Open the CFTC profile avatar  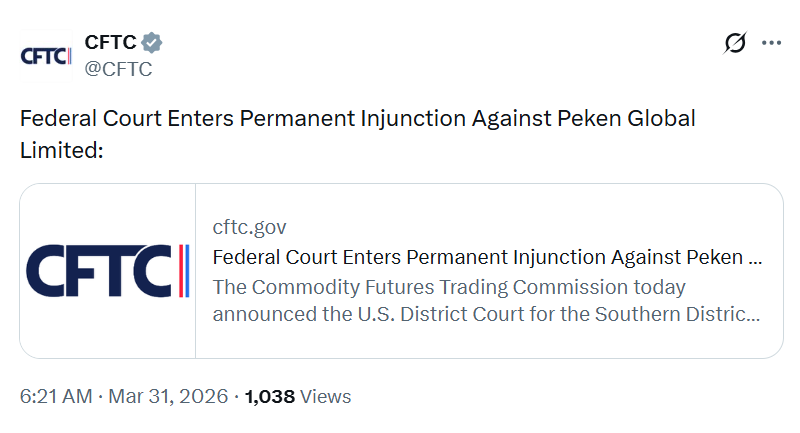click(x=46, y=56)
